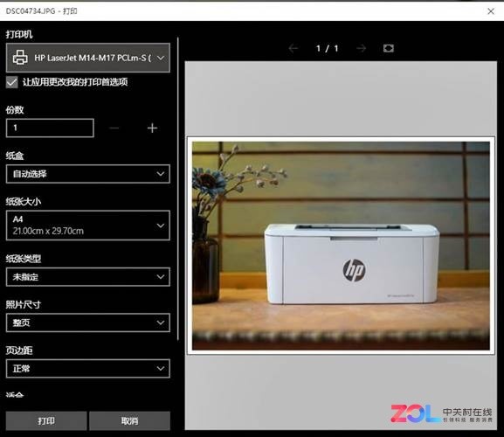Expand the 纸盒 自动选择 dropdown
Screen dimensions: 504x437
(x=87, y=174)
